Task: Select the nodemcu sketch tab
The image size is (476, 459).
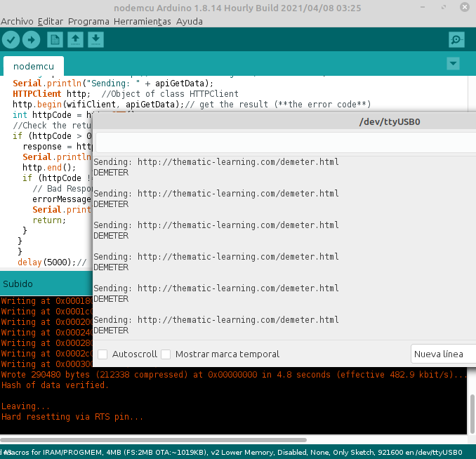Action: pyautogui.click(x=33, y=66)
